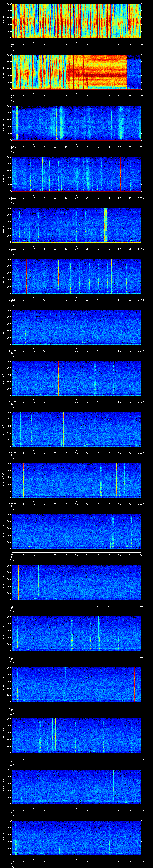The width and height of the screenshot is (153, 868).
Task: Click the 53:00 end time label
Action: tap(141, 351)
